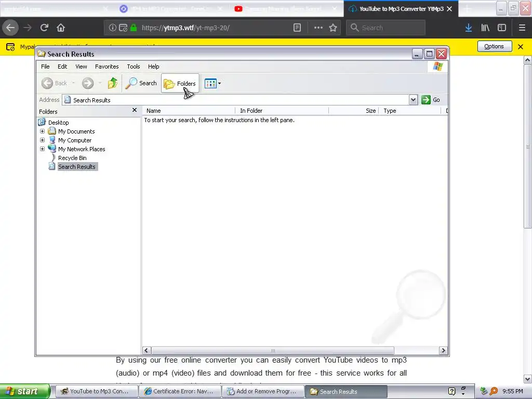Select Recycle Bin in folder tree
The image size is (532, 399).
[72, 158]
